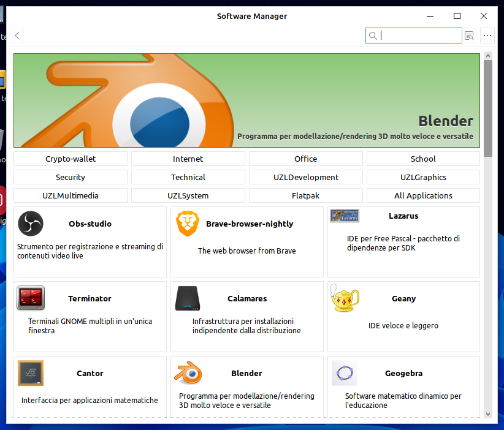Image resolution: width=504 pixels, height=430 pixels.
Task: Browse the Office category
Action: pyautogui.click(x=305, y=159)
